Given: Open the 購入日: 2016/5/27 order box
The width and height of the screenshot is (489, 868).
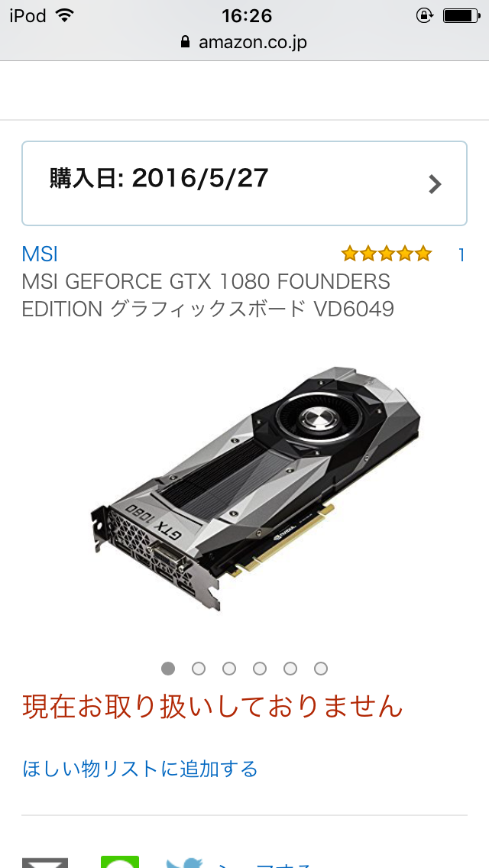Looking at the screenshot, I should pos(244,183).
